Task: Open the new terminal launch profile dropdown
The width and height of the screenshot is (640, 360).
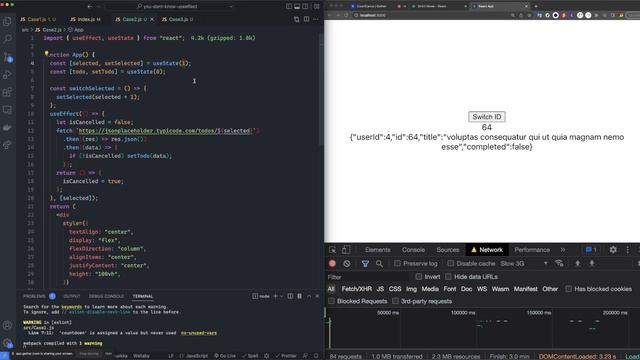Action: [282, 296]
